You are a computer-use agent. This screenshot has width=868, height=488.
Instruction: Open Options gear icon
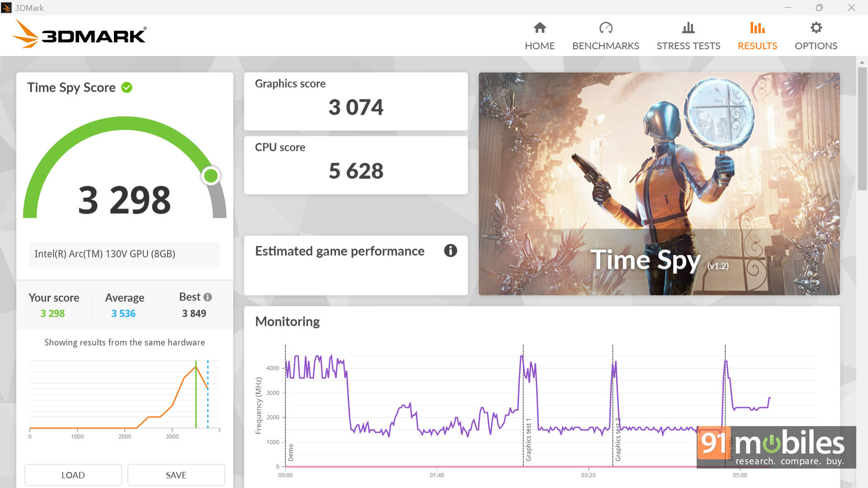pyautogui.click(x=816, y=28)
